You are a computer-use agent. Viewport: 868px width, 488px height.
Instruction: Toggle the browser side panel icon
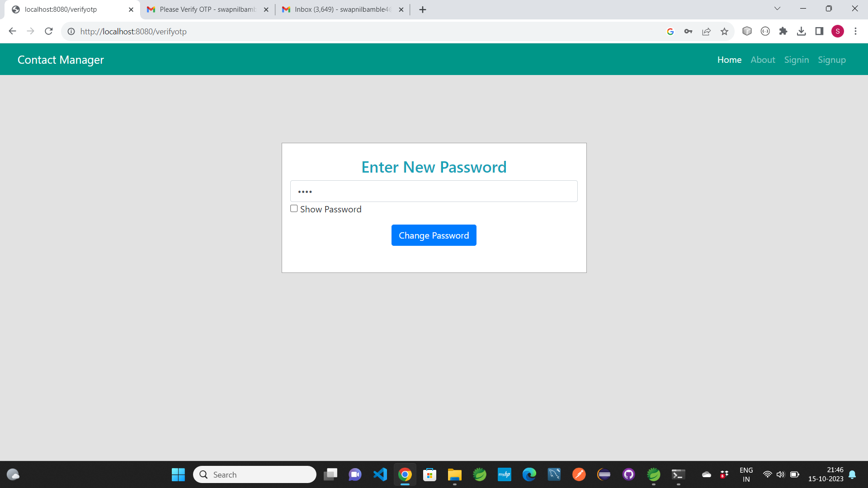819,31
